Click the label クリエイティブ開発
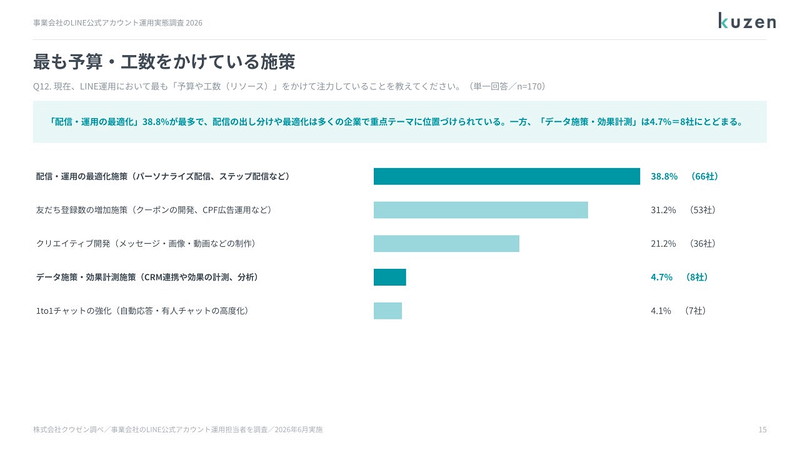This screenshot has width=800, height=450. (x=146, y=243)
